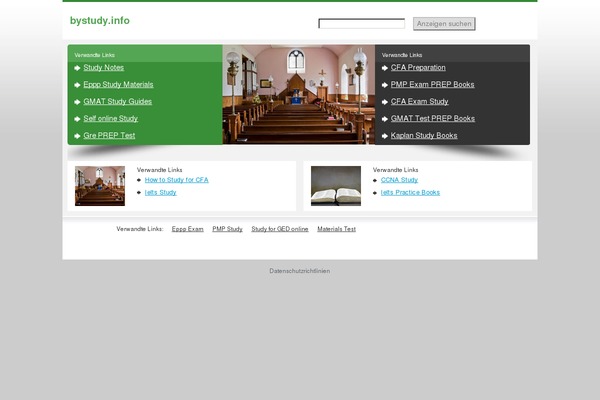Screen dimensions: 600x400
Task: Click arrow icon beside GMAT Study Guides
Action: pyautogui.click(x=77, y=102)
